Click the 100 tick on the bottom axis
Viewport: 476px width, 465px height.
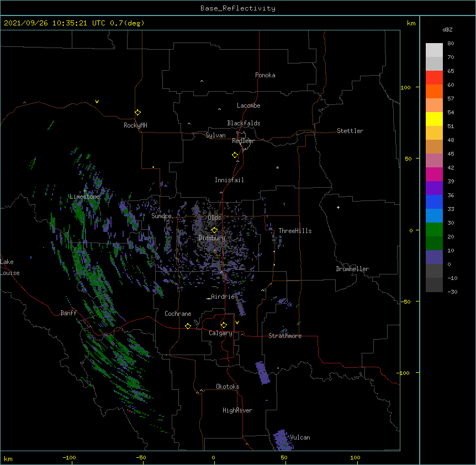click(355, 457)
